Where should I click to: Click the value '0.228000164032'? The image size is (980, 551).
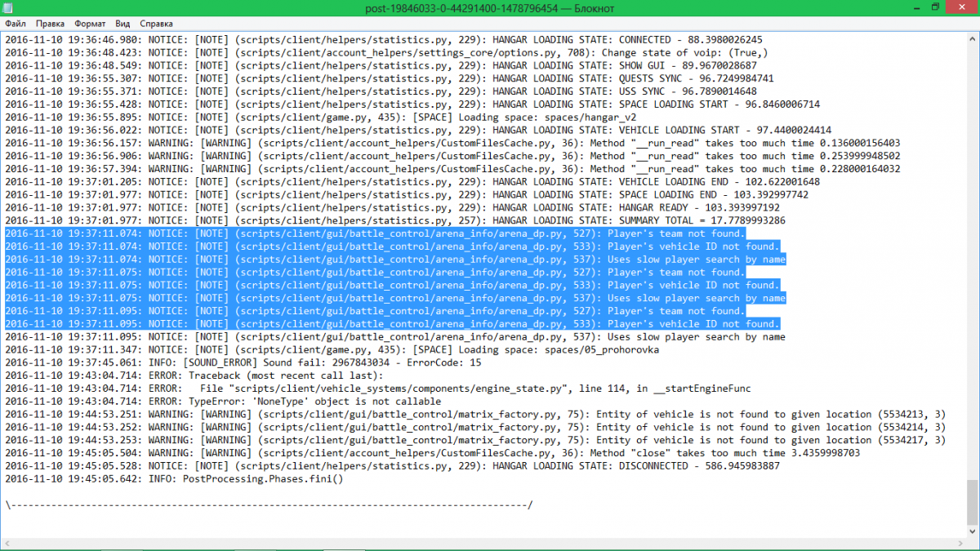[860, 169]
